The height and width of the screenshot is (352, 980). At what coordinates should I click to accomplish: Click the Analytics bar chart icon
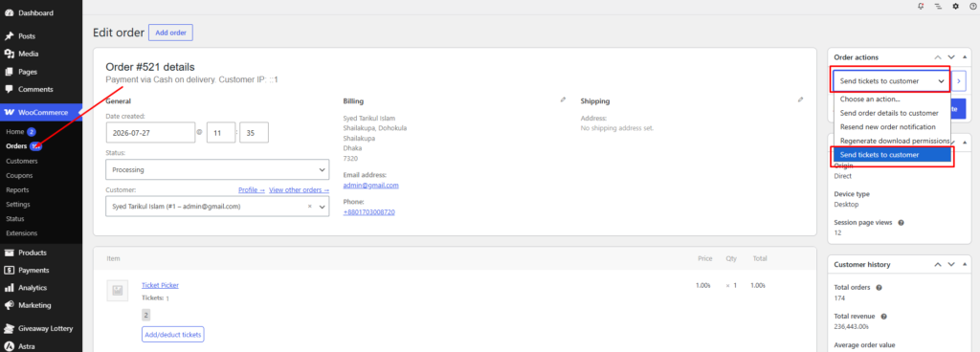point(10,288)
